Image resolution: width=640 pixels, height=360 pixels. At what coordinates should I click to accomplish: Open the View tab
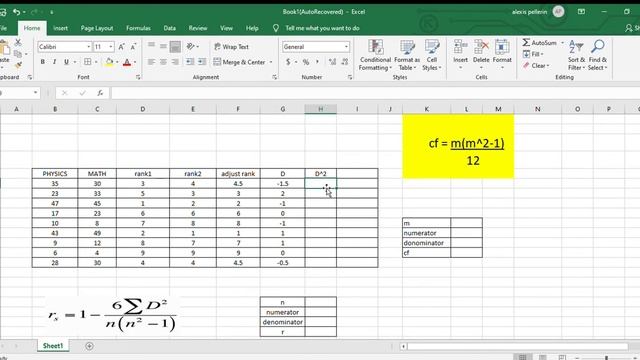coord(226,28)
